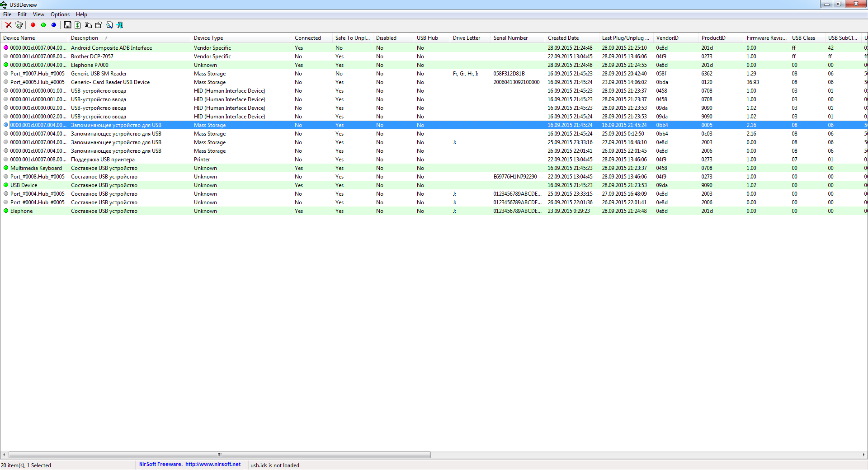Screen dimensions: 868x470
Task: Click the floppy disk save icon
Action: click(68, 25)
